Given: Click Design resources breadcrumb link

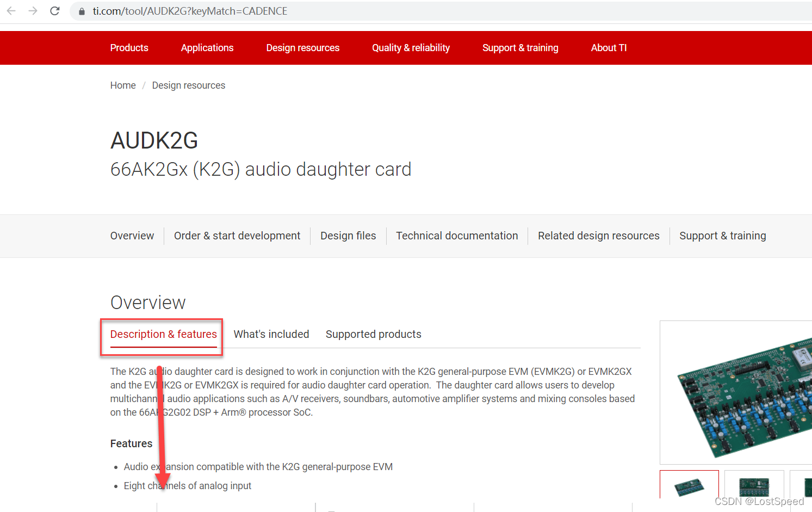Looking at the screenshot, I should point(188,85).
